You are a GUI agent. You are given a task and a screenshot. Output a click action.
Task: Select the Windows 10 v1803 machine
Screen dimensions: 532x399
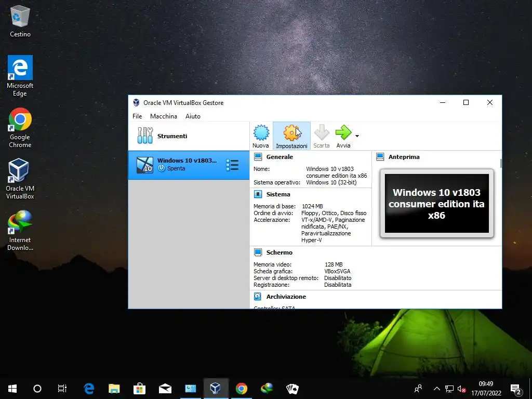click(189, 165)
